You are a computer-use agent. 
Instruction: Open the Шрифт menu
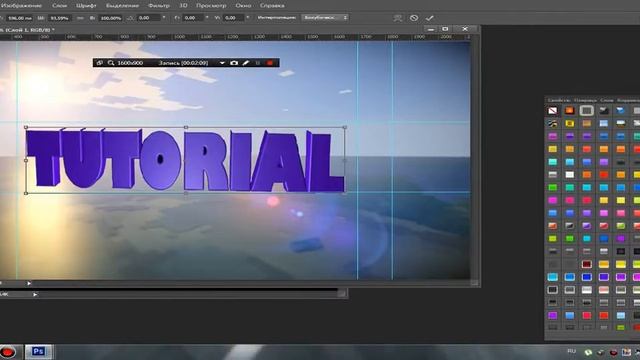(86, 6)
